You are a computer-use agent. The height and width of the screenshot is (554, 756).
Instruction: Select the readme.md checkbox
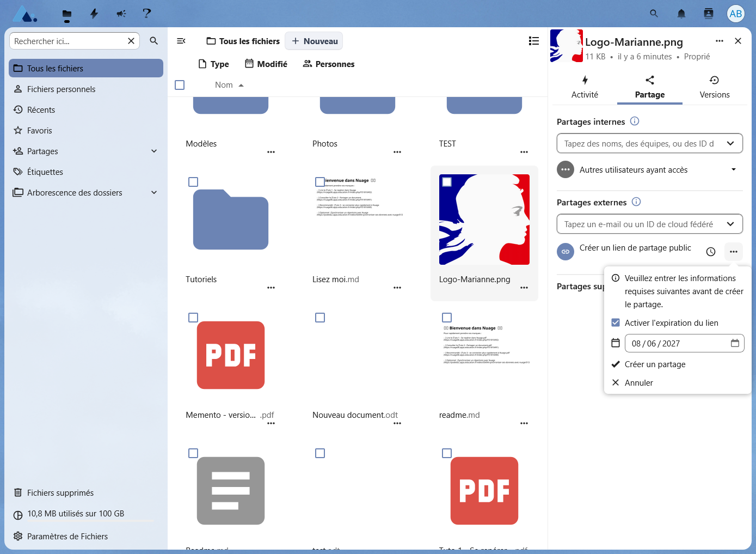tap(447, 318)
